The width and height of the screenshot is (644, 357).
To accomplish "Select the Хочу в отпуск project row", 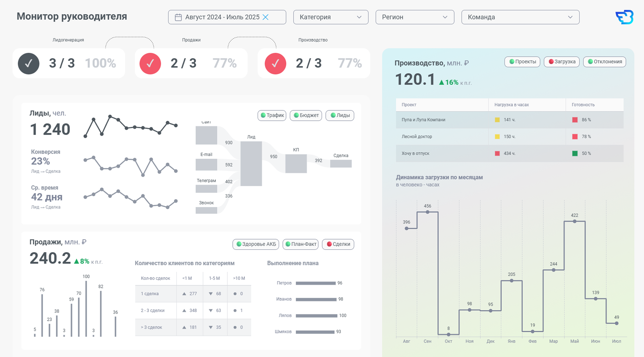I will tap(509, 153).
